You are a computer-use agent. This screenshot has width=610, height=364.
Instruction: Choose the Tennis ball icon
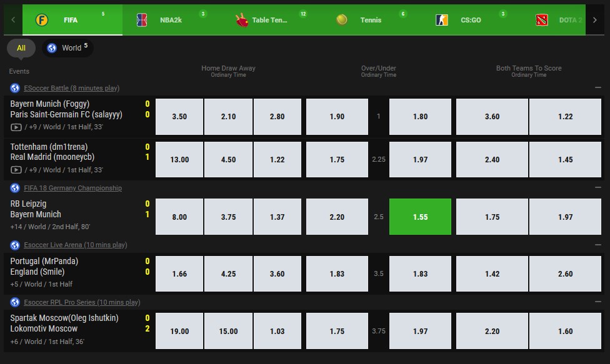[x=342, y=19]
